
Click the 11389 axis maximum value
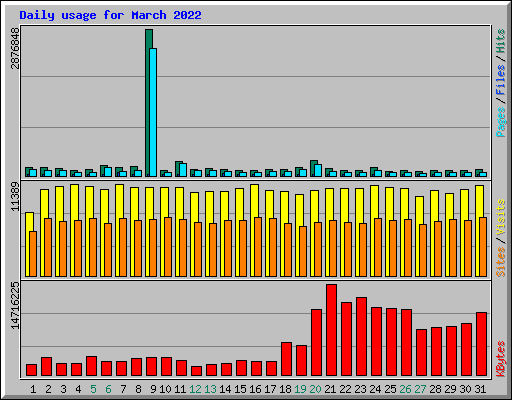(15, 196)
